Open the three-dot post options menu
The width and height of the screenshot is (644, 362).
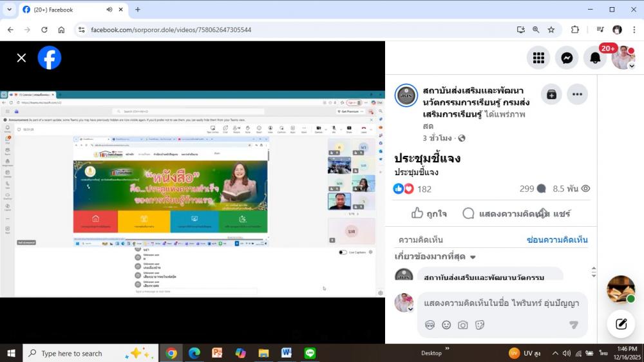point(577,95)
